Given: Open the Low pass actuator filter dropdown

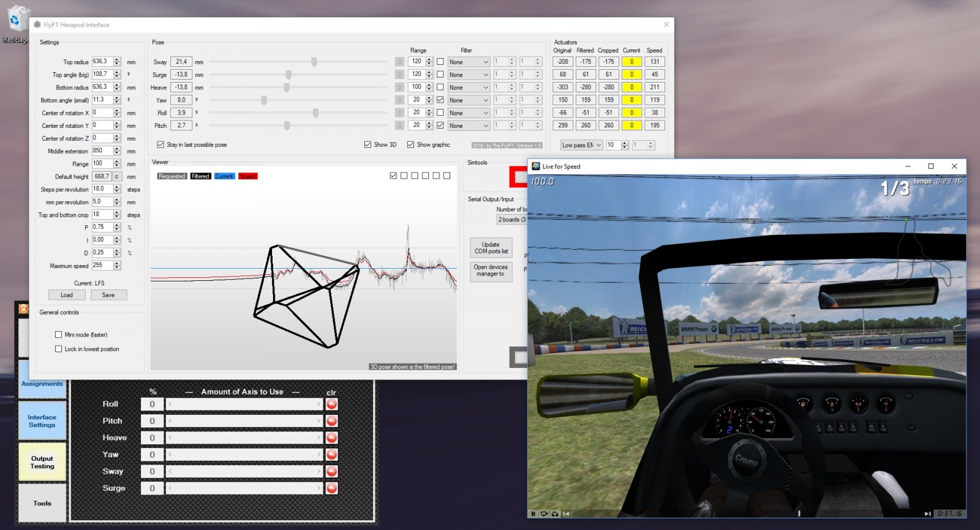Looking at the screenshot, I should pyautogui.click(x=581, y=145).
